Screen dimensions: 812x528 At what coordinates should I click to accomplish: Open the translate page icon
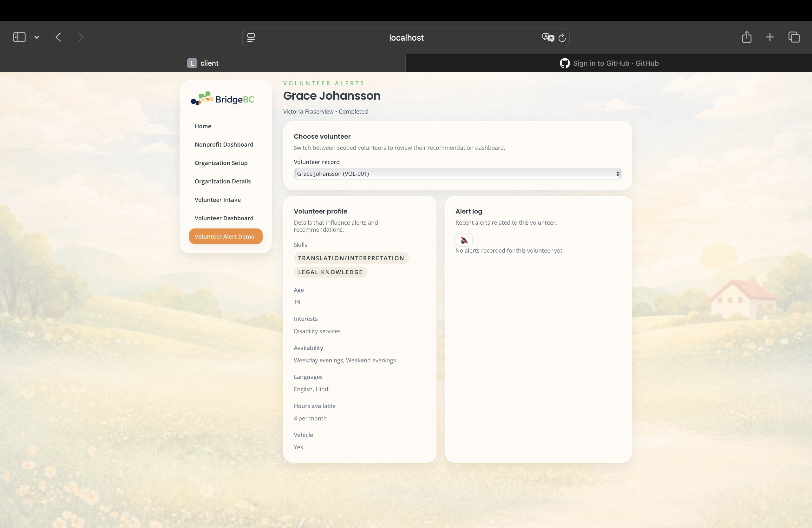coord(547,37)
